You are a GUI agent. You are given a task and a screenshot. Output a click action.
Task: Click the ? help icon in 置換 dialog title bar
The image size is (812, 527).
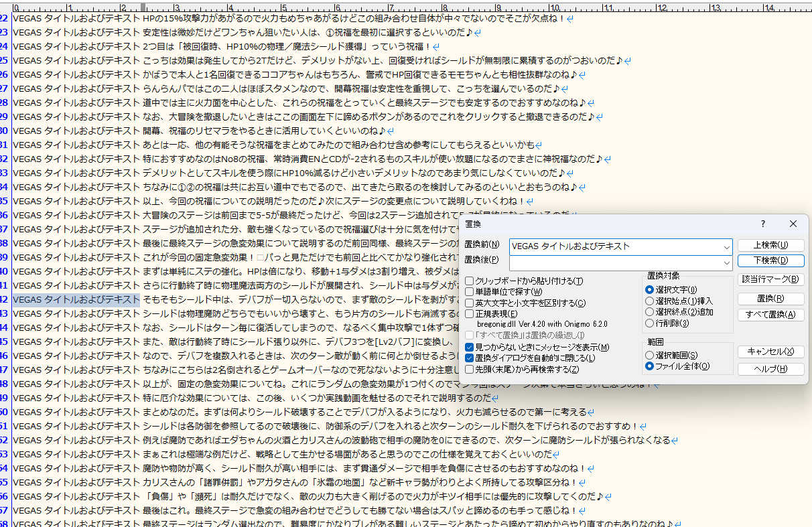[x=762, y=224]
